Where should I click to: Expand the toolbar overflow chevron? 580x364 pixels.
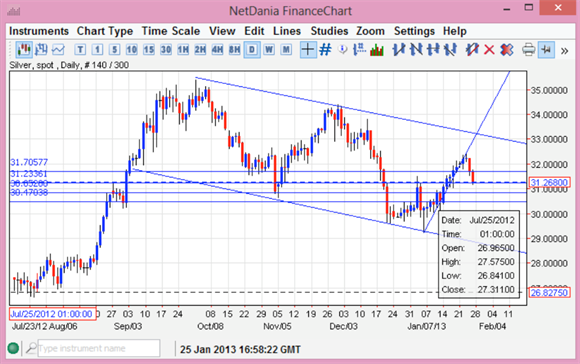[x=564, y=51]
